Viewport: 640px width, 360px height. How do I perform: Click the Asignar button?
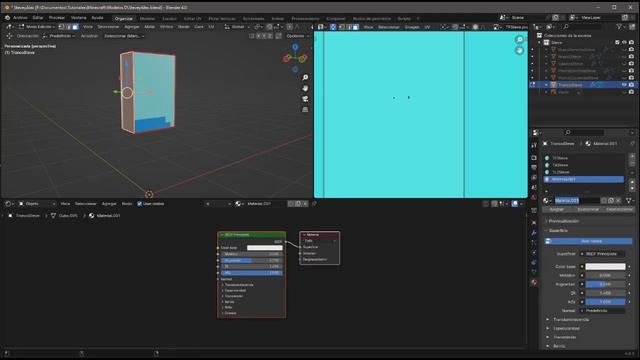pos(557,209)
